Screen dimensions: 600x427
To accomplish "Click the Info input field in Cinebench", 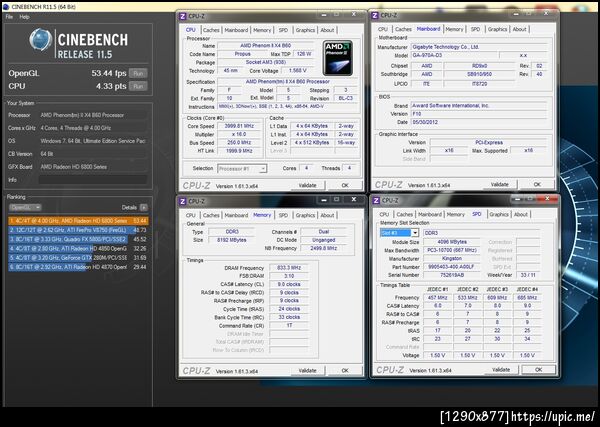I will 93,180.
